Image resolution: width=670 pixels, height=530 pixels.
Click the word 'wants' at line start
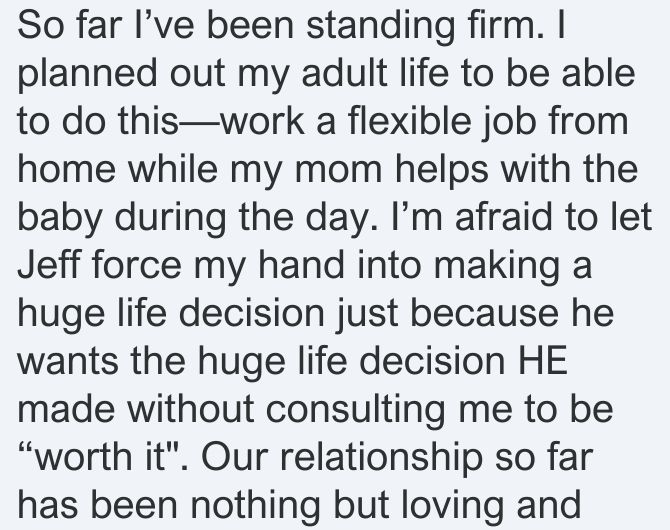[68, 361]
